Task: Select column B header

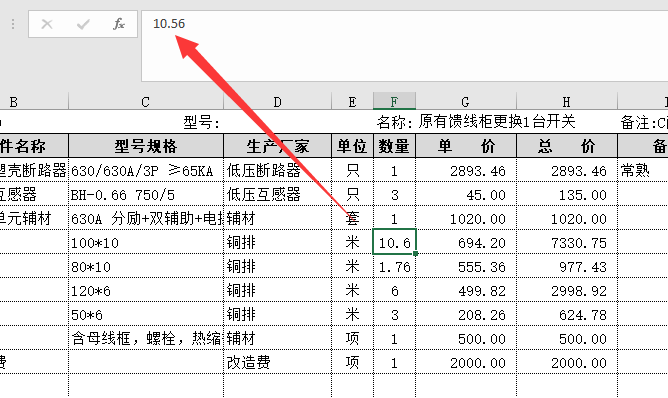Action: tap(34, 102)
